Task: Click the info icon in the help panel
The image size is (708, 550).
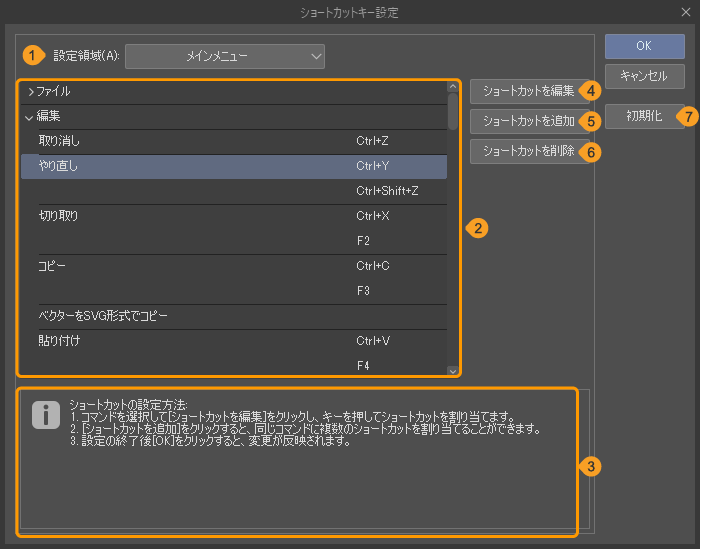Action: click(46, 416)
